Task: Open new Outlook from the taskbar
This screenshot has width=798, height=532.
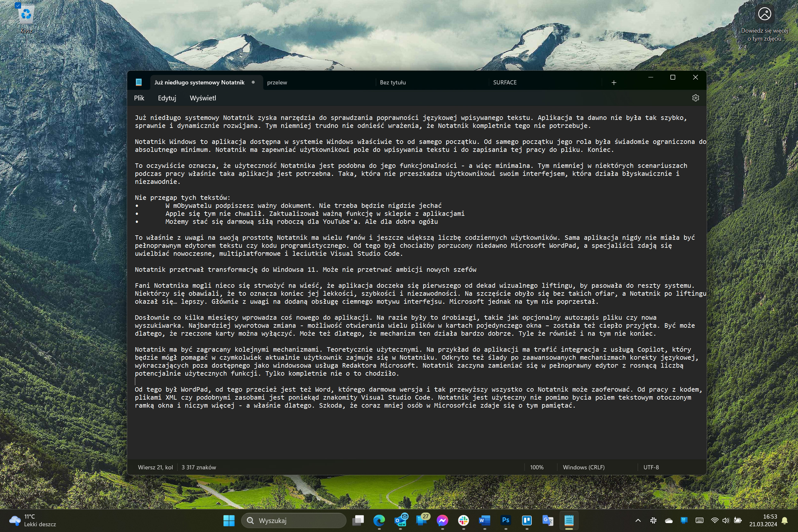Action: [x=400, y=520]
